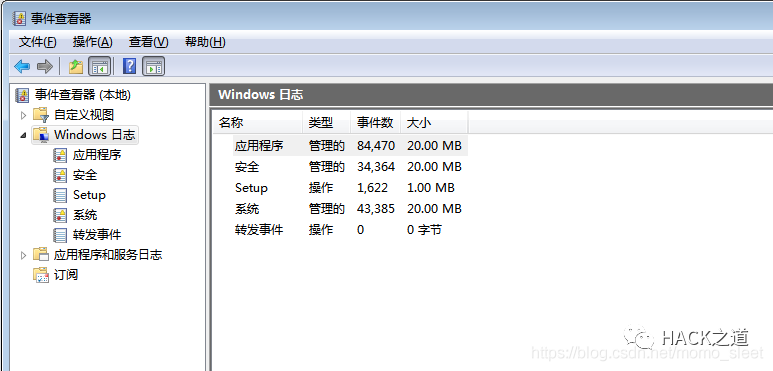Click the event count 1,622
The height and width of the screenshot is (371, 773).
coord(372,188)
